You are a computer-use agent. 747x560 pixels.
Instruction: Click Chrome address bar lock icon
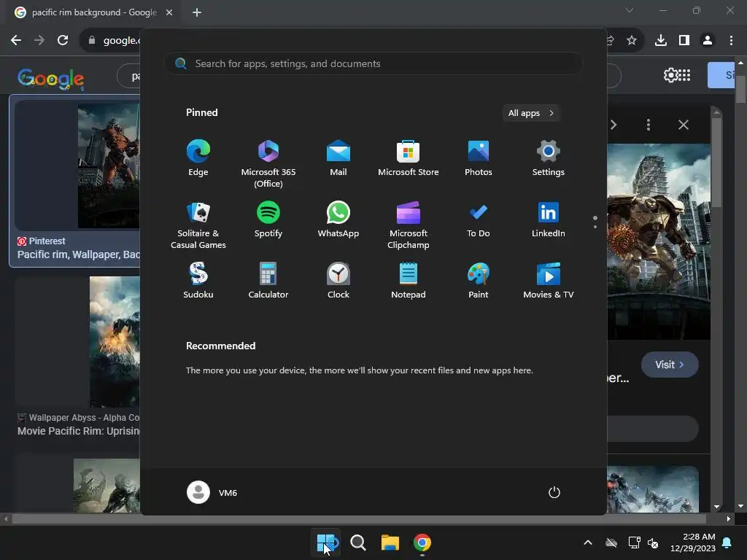91,41
